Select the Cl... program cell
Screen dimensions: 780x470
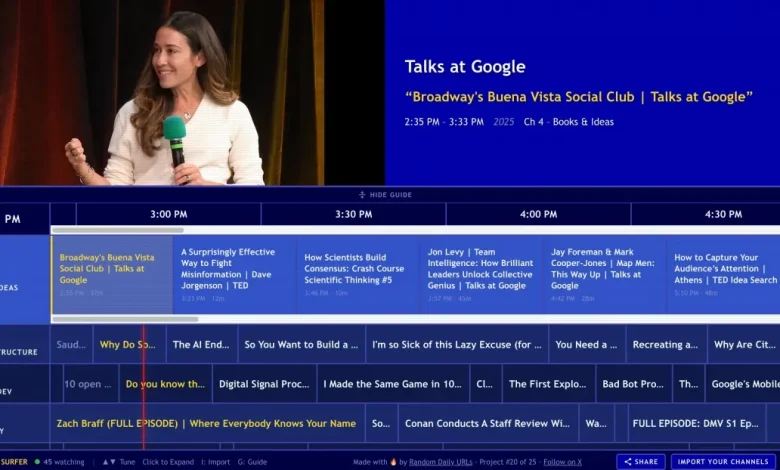click(x=486, y=384)
